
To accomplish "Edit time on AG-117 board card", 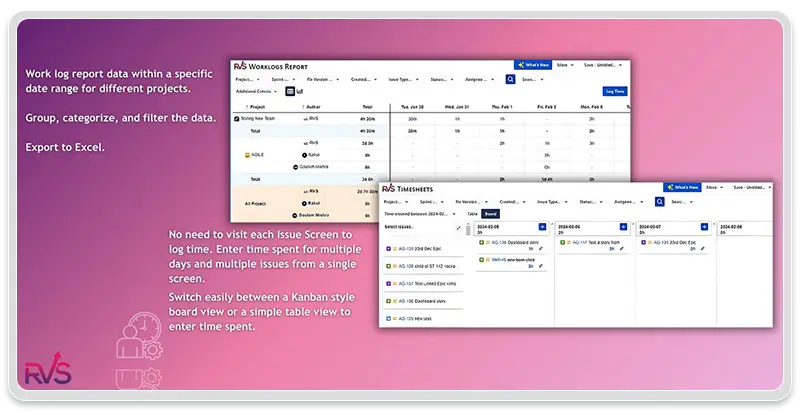I will pyautogui.click(x=622, y=249).
